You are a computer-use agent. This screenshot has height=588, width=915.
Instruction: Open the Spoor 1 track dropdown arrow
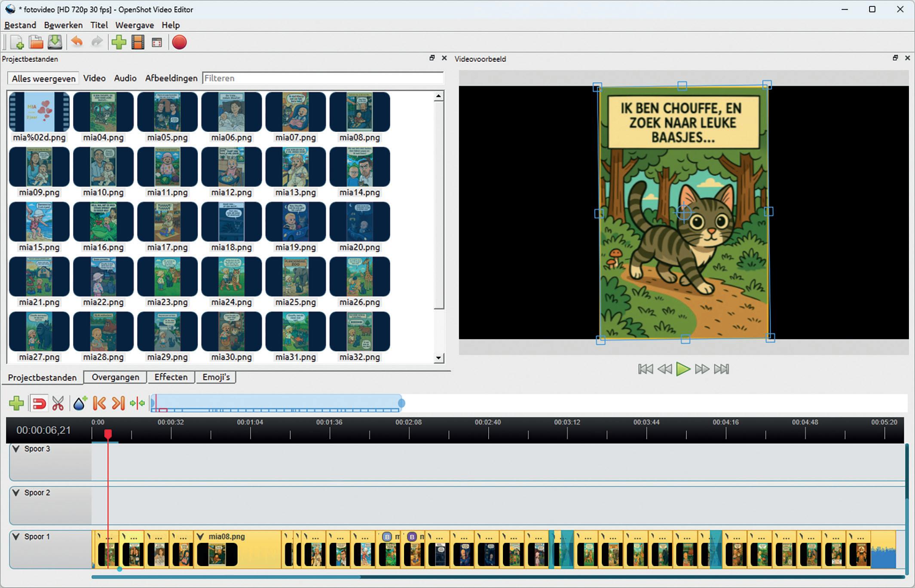[x=16, y=536]
